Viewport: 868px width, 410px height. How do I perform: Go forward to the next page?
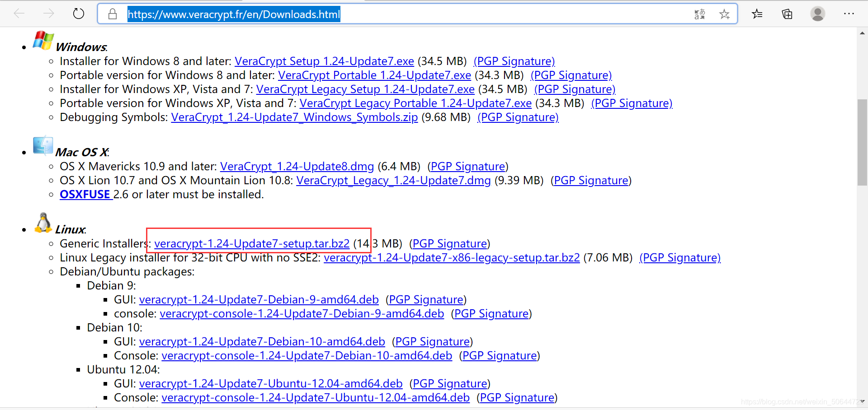pyautogui.click(x=48, y=14)
